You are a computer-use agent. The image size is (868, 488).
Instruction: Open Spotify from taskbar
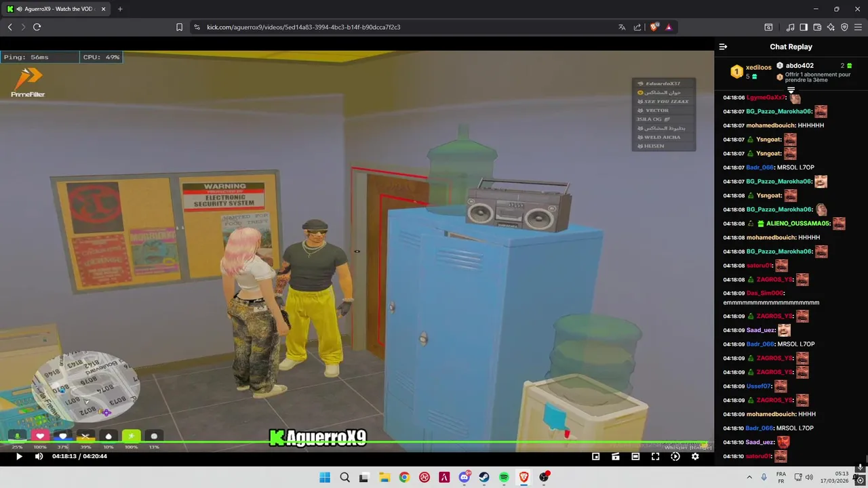(504, 477)
